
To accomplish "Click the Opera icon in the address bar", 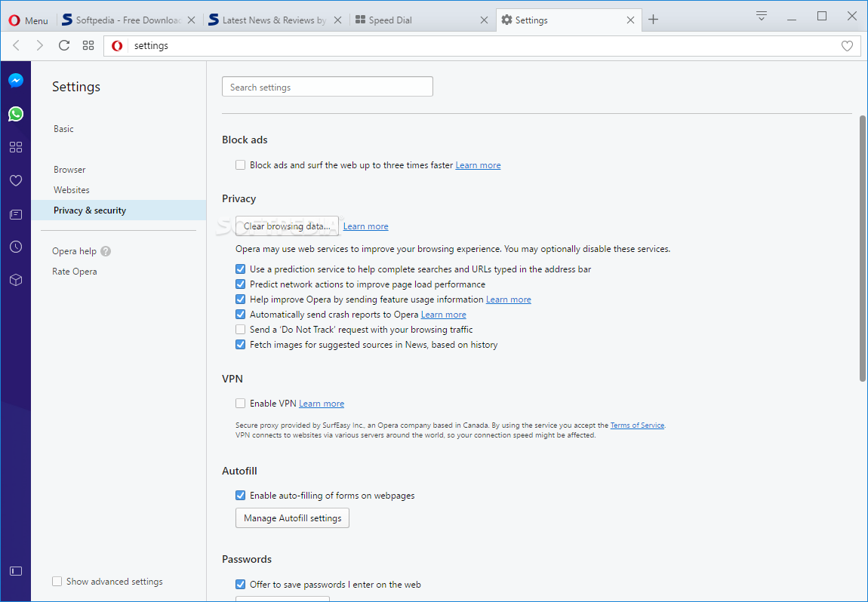I will click(117, 46).
